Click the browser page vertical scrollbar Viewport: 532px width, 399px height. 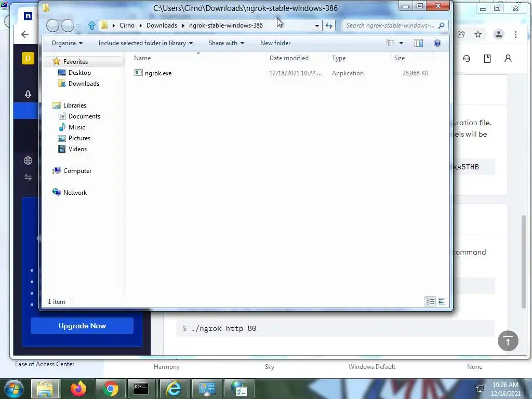click(524, 261)
